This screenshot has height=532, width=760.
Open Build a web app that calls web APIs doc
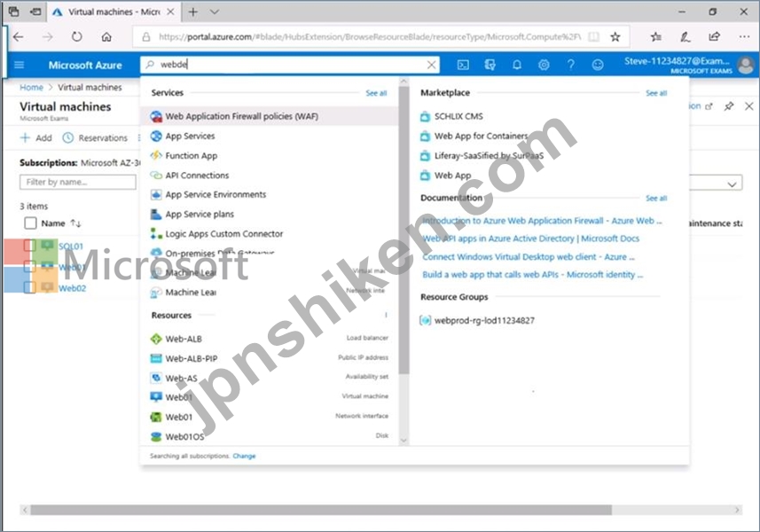coord(533,275)
